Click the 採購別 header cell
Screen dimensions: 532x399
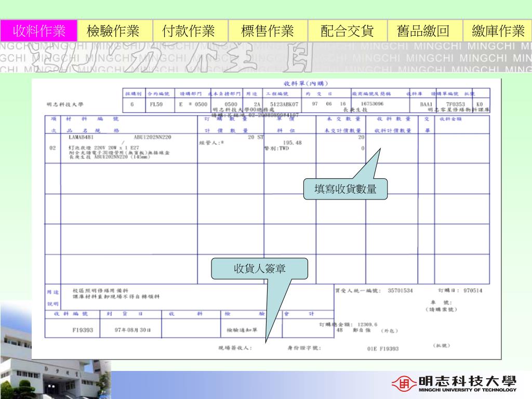(134, 94)
